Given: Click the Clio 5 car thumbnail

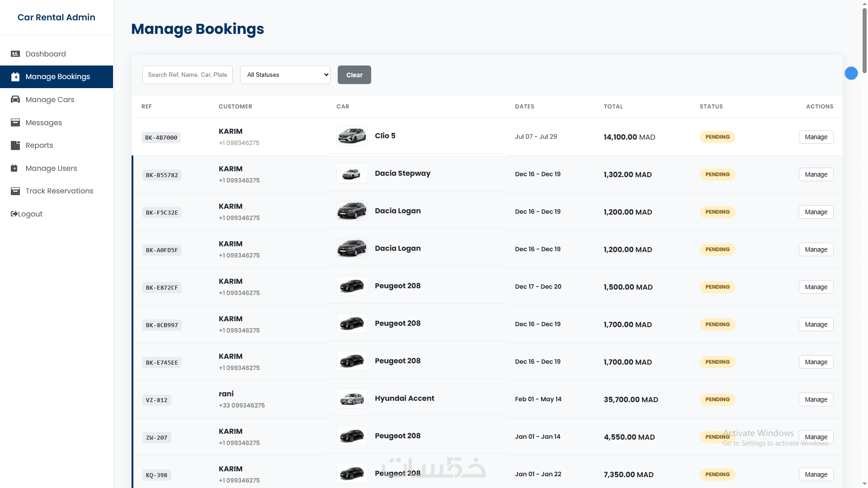Looking at the screenshot, I should [352, 136].
